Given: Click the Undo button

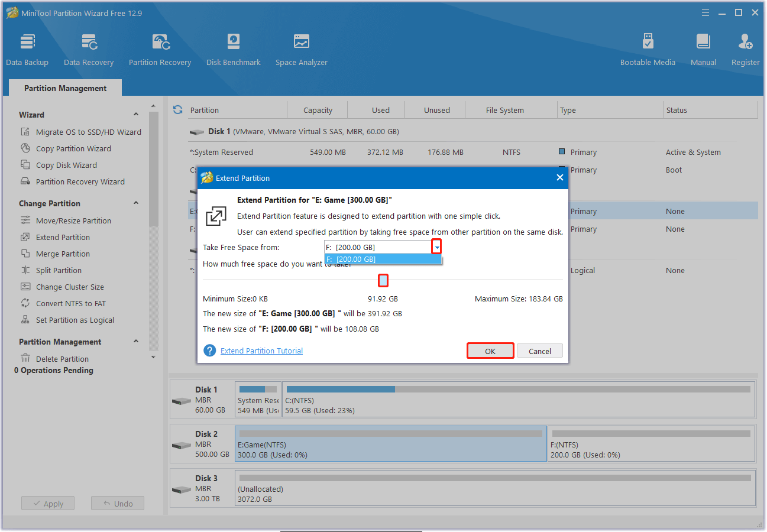Looking at the screenshot, I should click(118, 504).
